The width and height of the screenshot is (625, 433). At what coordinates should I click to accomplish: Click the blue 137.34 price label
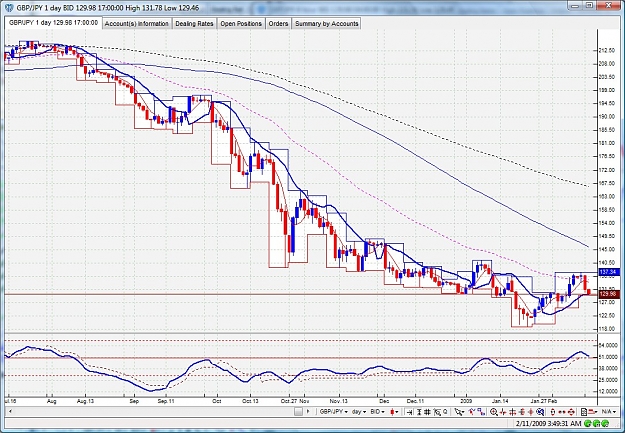pyautogui.click(x=609, y=272)
